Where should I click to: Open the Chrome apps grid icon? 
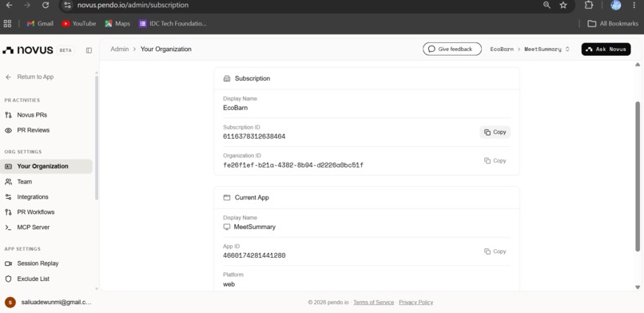pos(7,24)
